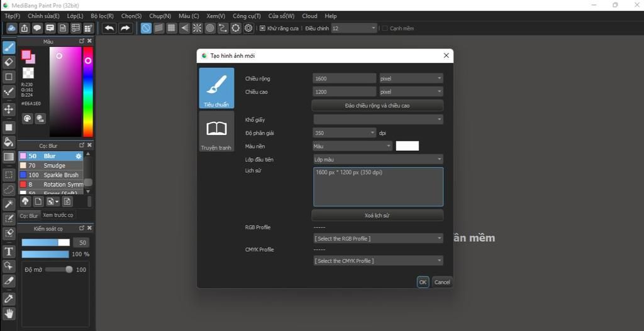Select the Bucket fill tool
Image resolution: width=644 pixels, height=331 pixels.
point(9,142)
